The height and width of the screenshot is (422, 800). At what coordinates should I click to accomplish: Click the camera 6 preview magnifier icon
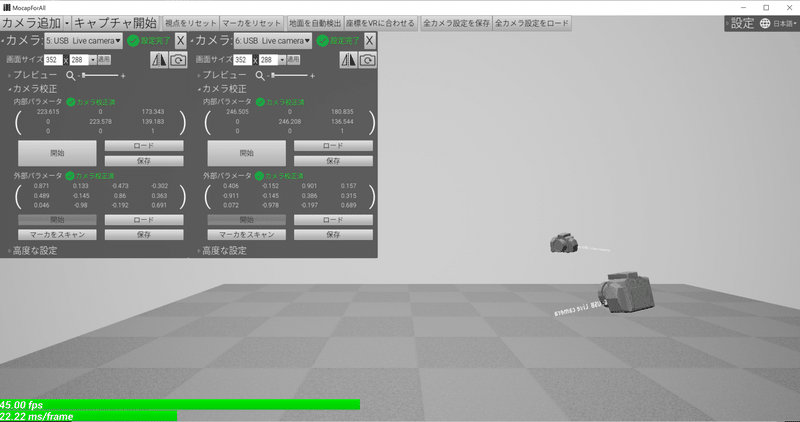pos(260,76)
